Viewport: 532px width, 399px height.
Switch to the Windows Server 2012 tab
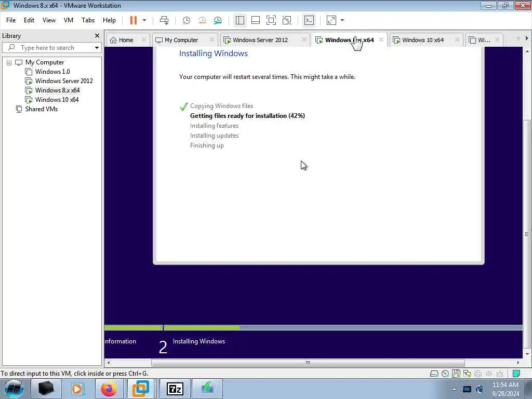[260, 40]
